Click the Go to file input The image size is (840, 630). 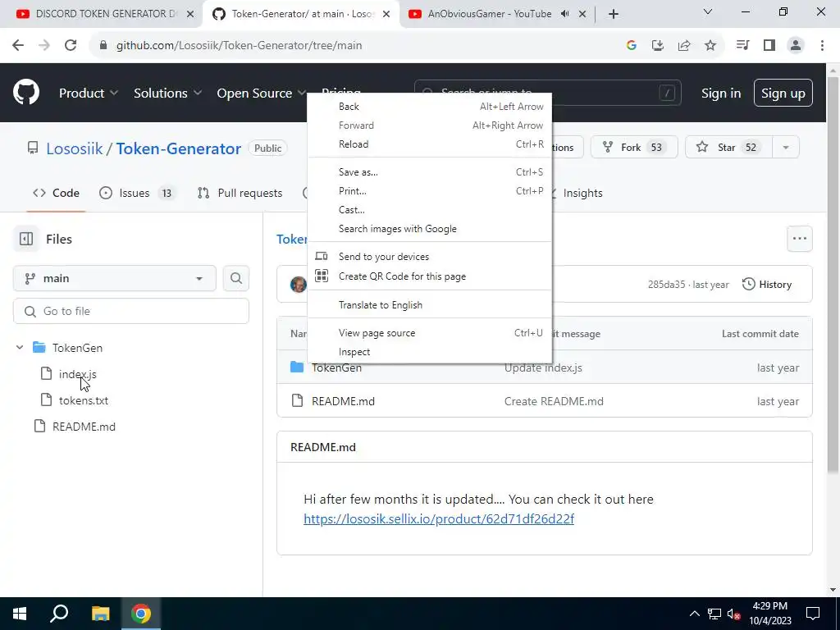coord(131,311)
